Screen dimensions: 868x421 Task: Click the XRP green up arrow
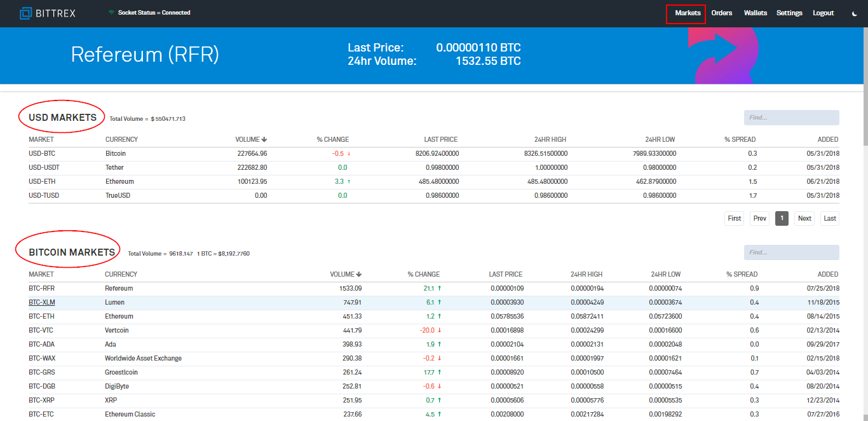(x=440, y=400)
